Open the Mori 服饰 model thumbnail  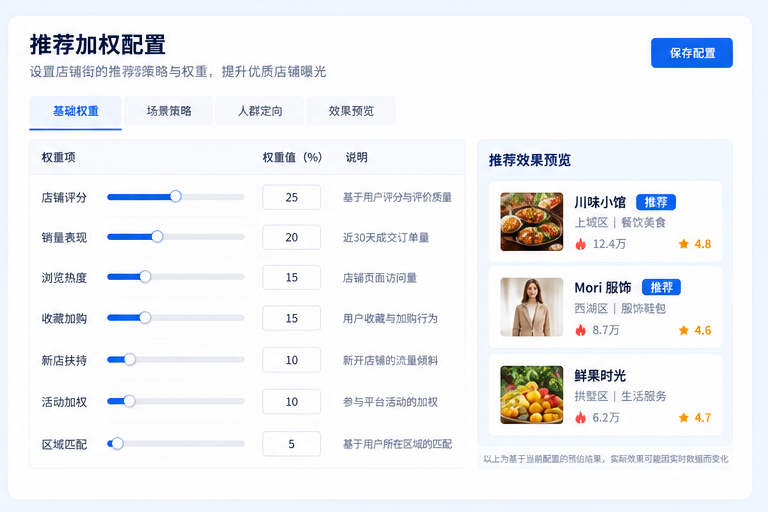(x=531, y=307)
